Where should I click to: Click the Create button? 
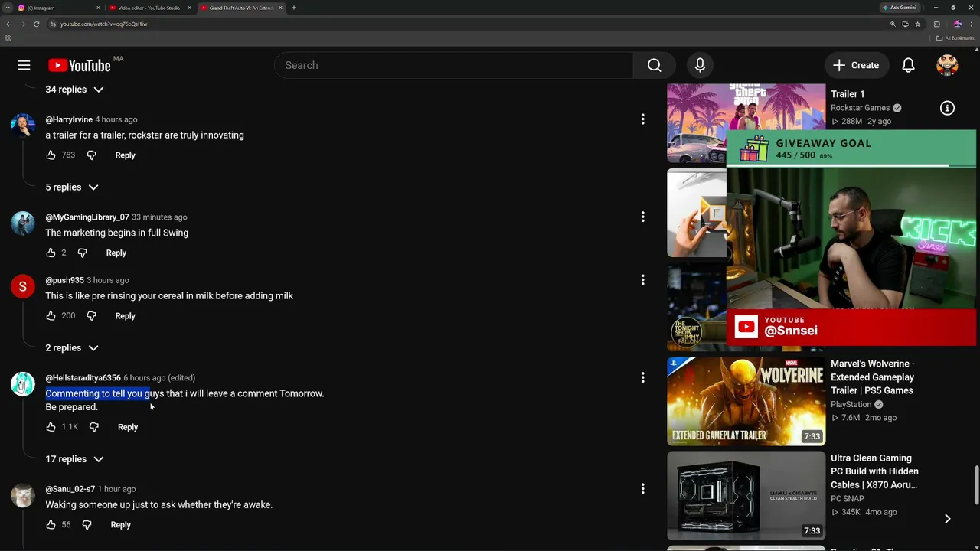click(856, 65)
